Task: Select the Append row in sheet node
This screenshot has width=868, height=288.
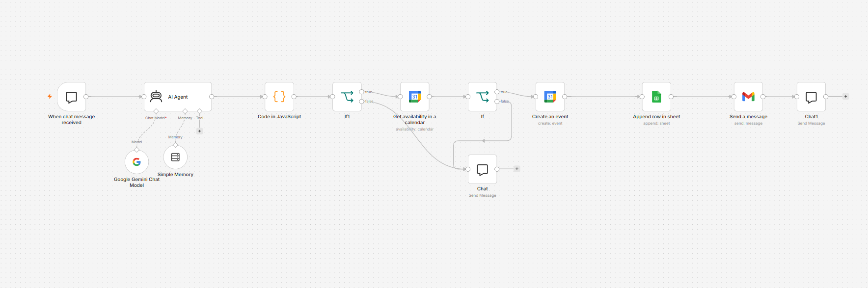Action: pos(656,97)
